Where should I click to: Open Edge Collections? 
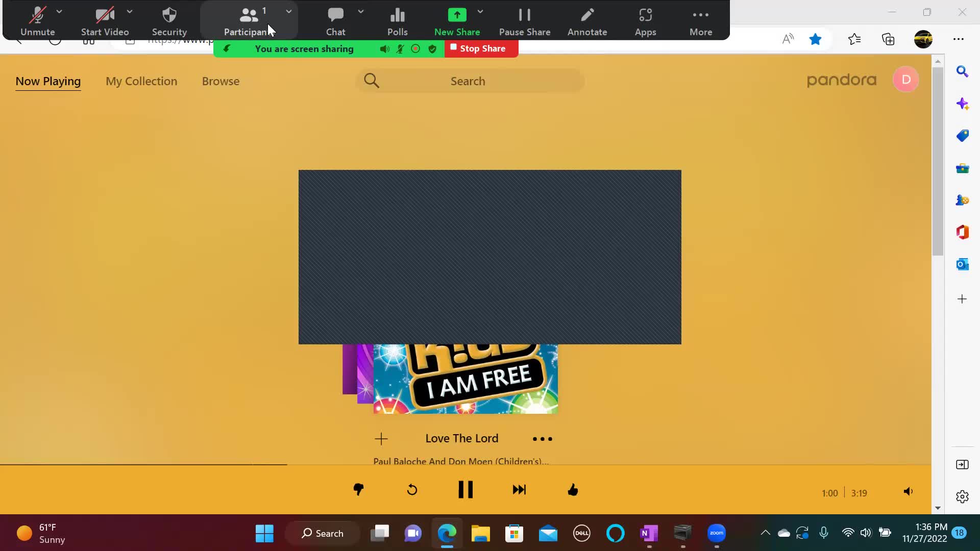[x=888, y=39]
